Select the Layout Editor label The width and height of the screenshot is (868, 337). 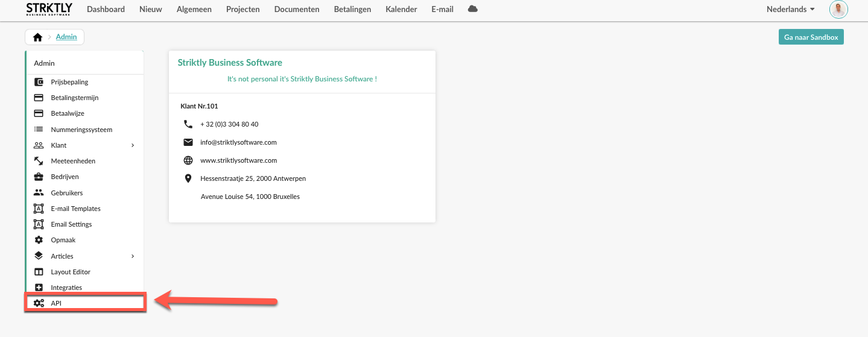[x=71, y=272]
